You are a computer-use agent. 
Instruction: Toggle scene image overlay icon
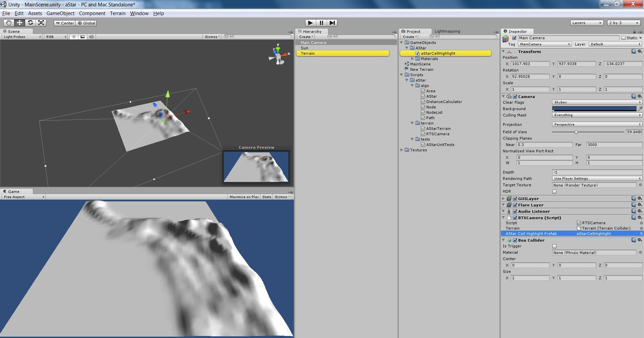(83, 37)
